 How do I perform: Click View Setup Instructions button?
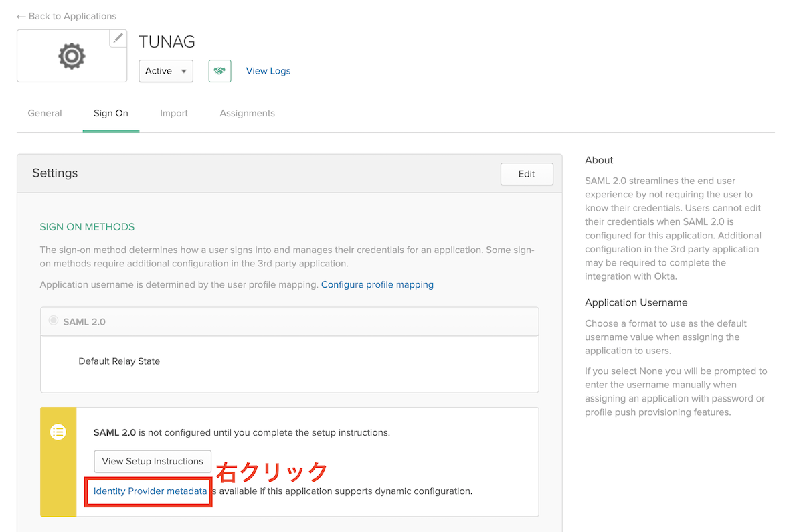(153, 461)
